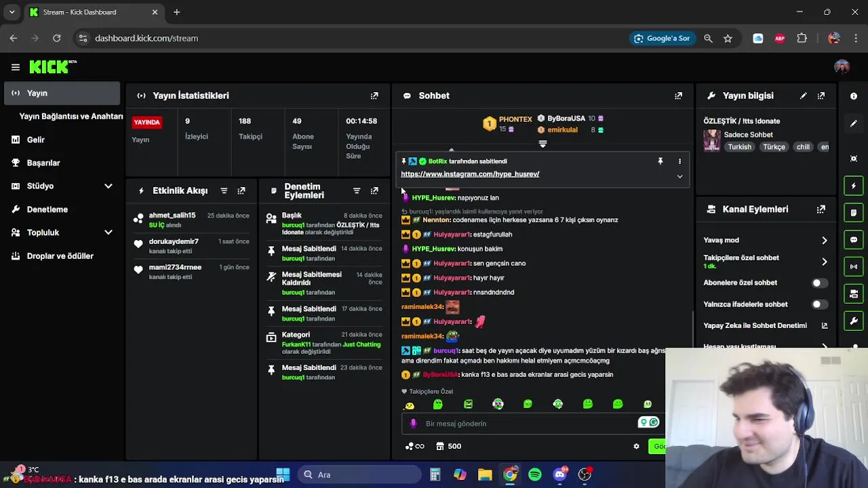Screen dimensions: 868x488
Task: Open Yapay Zeka ile Sohbet Denetimi external link
Action: [825, 326]
